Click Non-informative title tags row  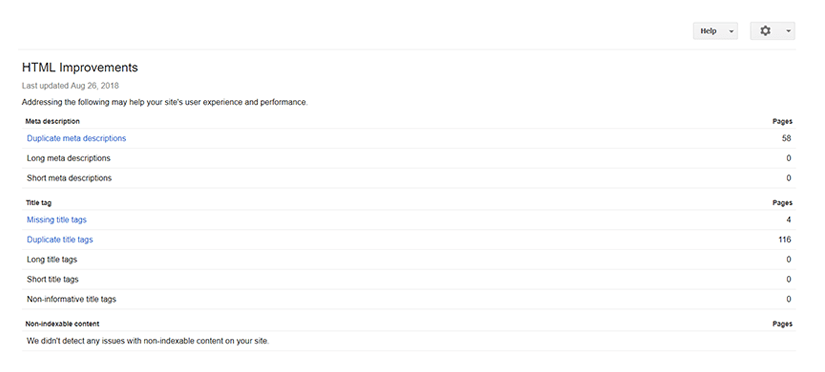(409, 299)
